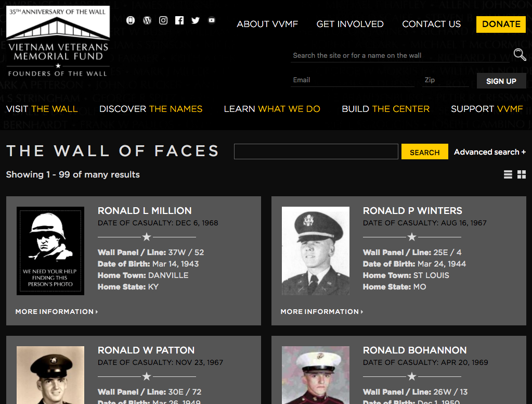Image resolution: width=532 pixels, height=404 pixels.
Task: Click the yellow Donate button
Action: point(501,24)
